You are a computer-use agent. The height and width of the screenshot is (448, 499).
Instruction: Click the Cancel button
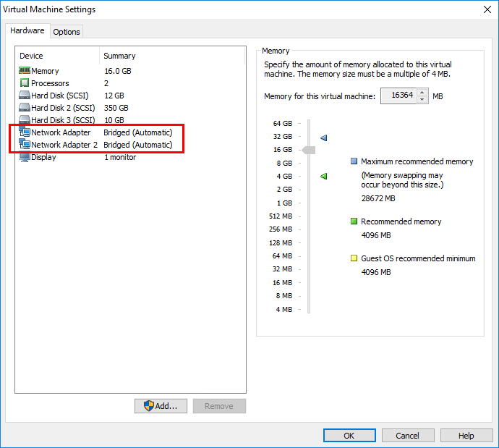408,435
